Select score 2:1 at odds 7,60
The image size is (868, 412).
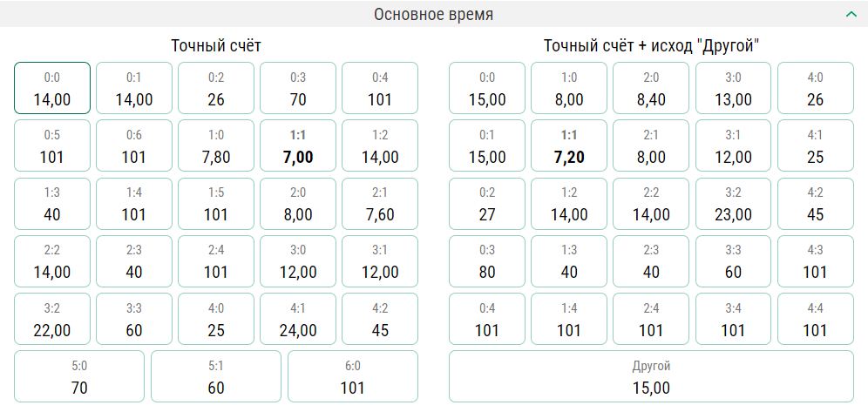point(380,204)
